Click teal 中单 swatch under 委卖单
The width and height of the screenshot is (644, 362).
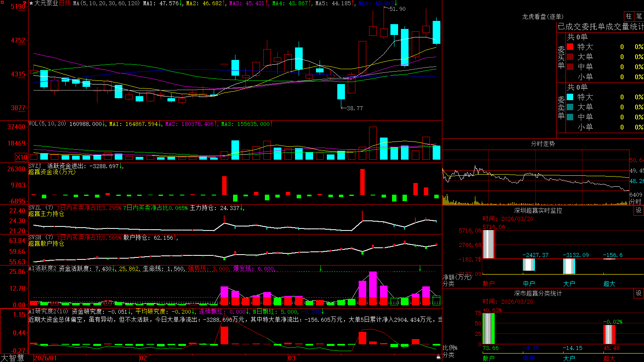570,117
